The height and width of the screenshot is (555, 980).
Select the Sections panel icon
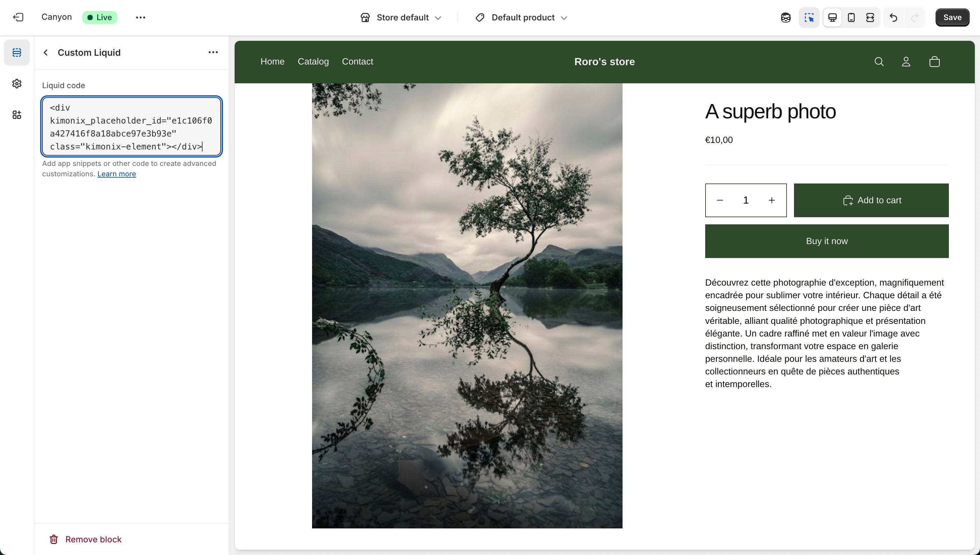point(17,53)
